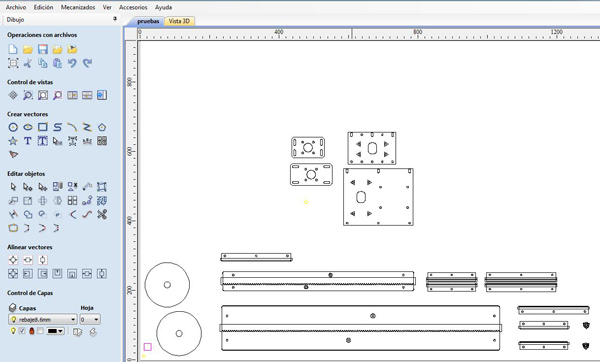
Task: Click the pan view icon under Control de vistas
Action: (x=13, y=95)
